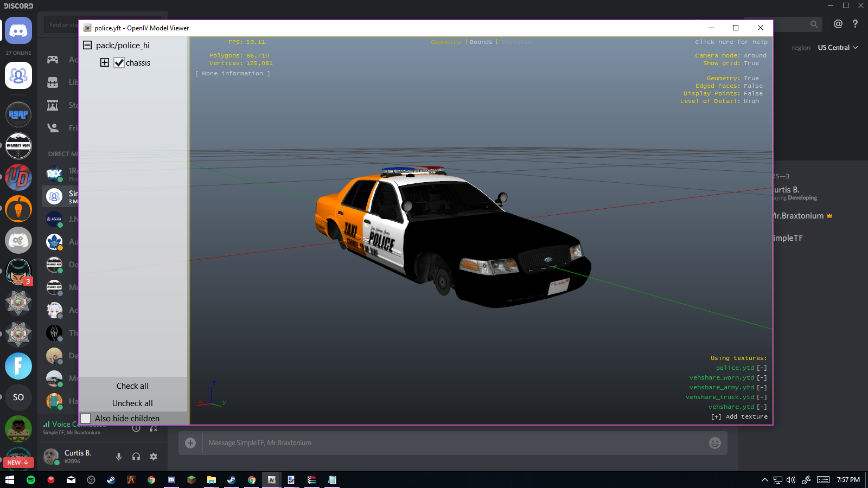Click the Uncheck all button

(x=132, y=403)
